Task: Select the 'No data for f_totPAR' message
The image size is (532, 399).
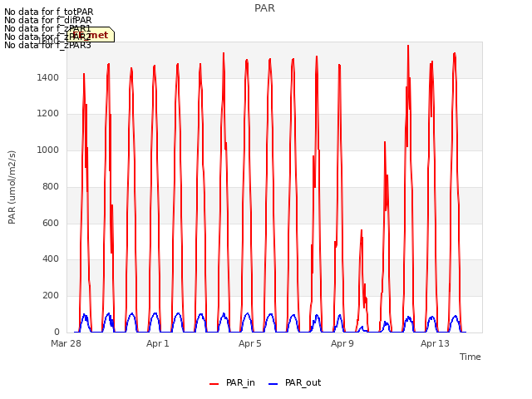Action: pos(48,12)
